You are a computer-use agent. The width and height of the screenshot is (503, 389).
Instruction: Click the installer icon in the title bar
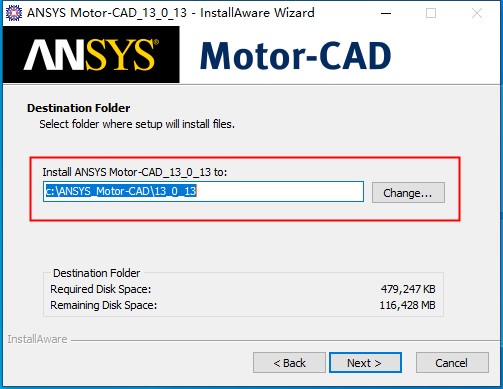coord(14,13)
